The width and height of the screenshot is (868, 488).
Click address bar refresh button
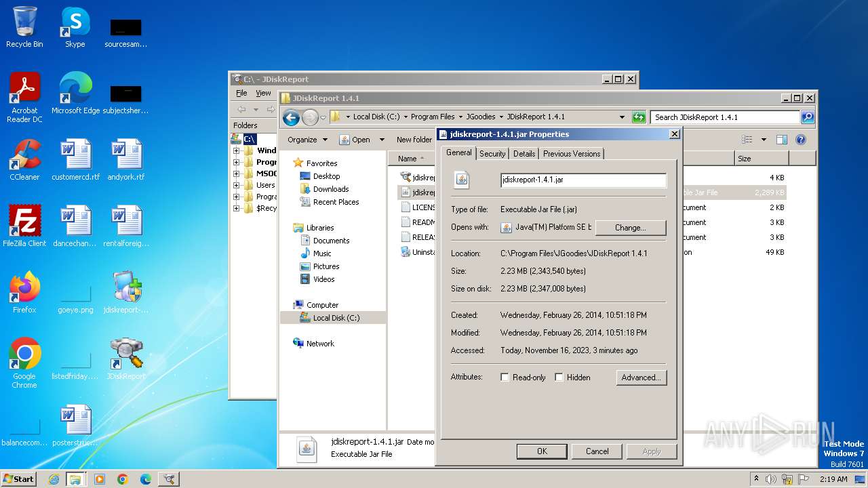coord(638,117)
